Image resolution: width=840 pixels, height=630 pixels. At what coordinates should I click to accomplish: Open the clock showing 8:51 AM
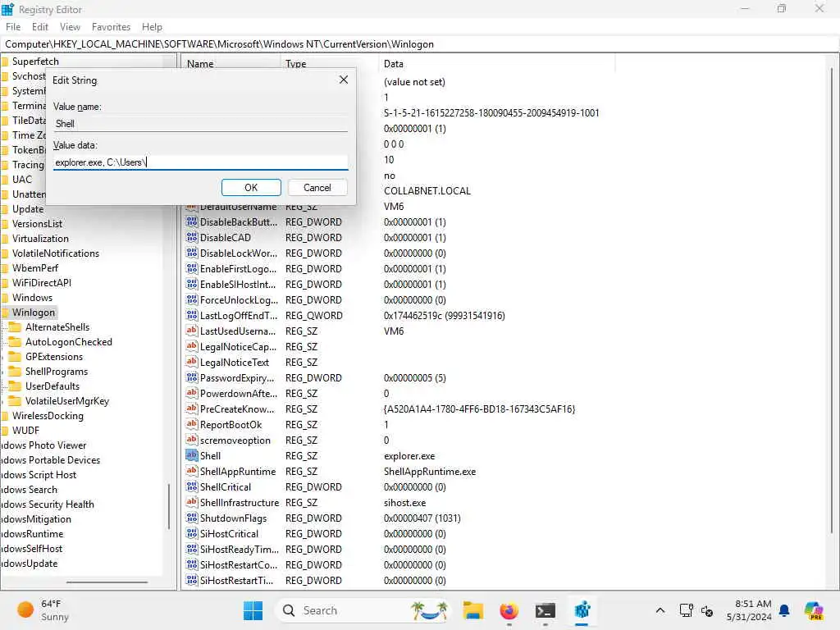coord(749,610)
